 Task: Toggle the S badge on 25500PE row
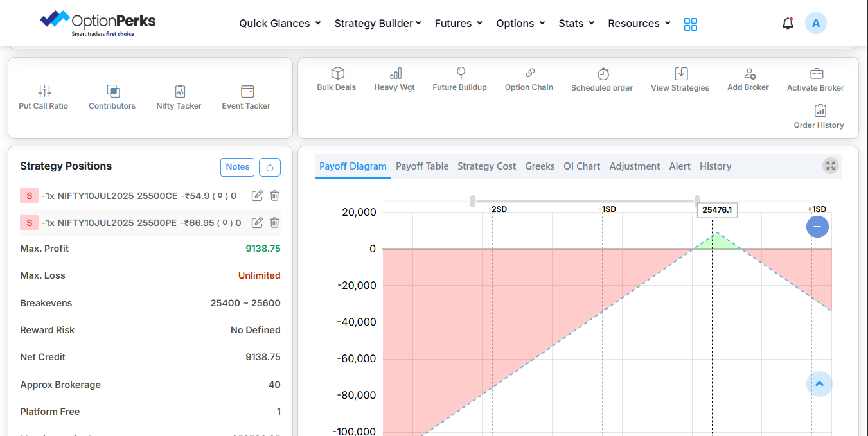[x=29, y=223]
